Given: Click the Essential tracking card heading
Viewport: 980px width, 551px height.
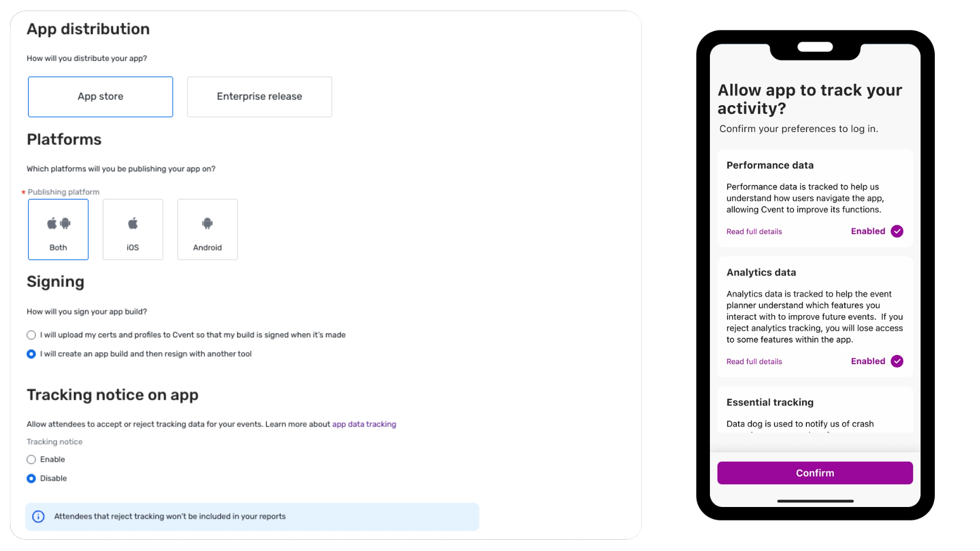Looking at the screenshot, I should pyautogui.click(x=770, y=403).
